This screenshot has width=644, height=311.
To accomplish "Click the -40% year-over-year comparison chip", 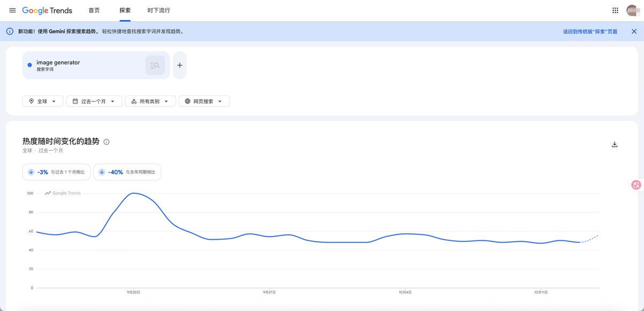I will click(127, 172).
